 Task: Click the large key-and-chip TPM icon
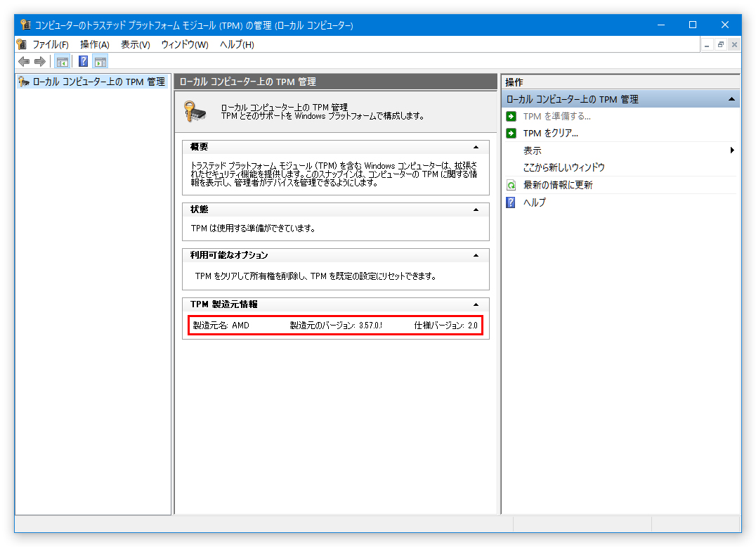(x=195, y=111)
